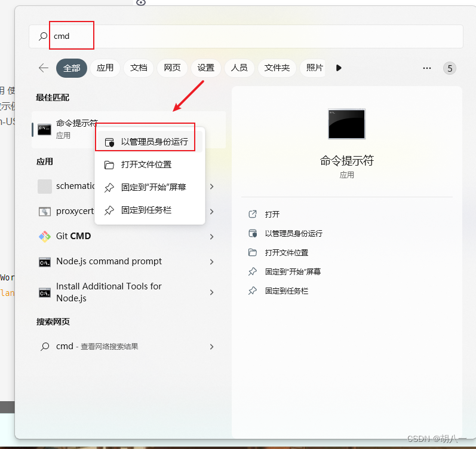Click the Git CMD colorful icon
476x449 pixels.
(45, 237)
